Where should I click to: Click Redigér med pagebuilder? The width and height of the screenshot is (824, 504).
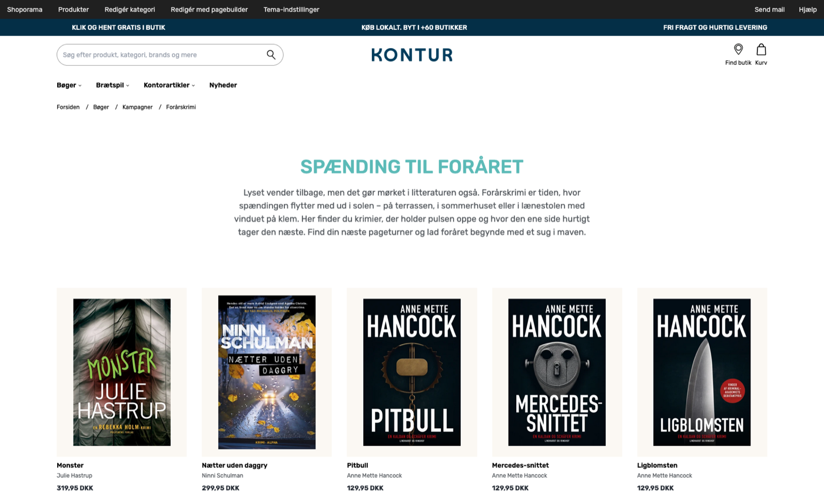[209, 9]
